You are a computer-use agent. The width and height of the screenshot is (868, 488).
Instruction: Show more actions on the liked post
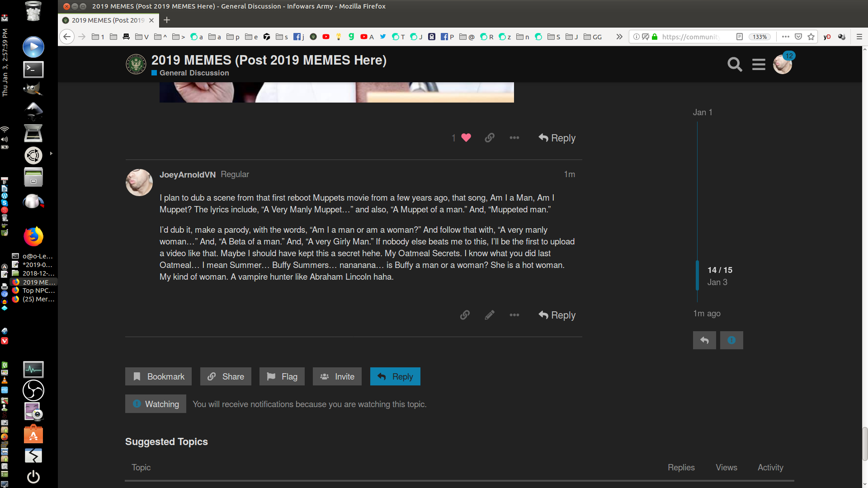[514, 138]
